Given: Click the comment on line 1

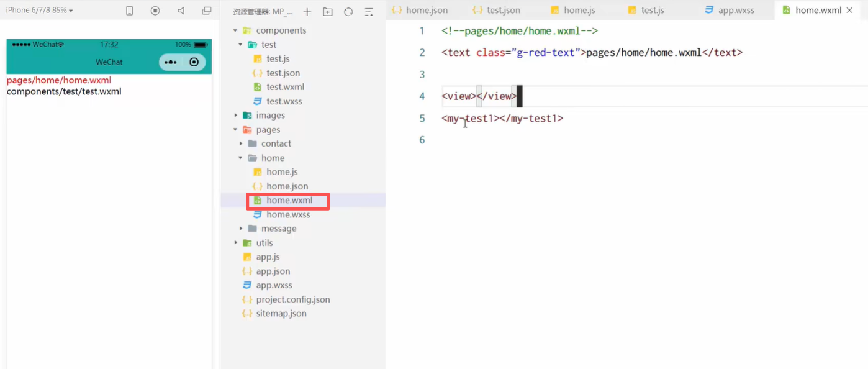Looking at the screenshot, I should click(520, 31).
